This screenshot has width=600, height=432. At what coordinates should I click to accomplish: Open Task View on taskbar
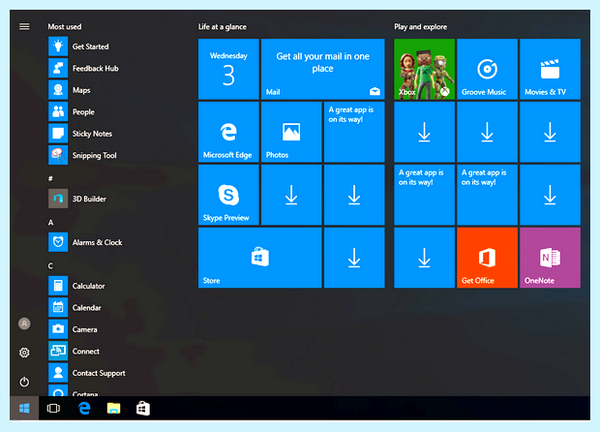coord(54,408)
